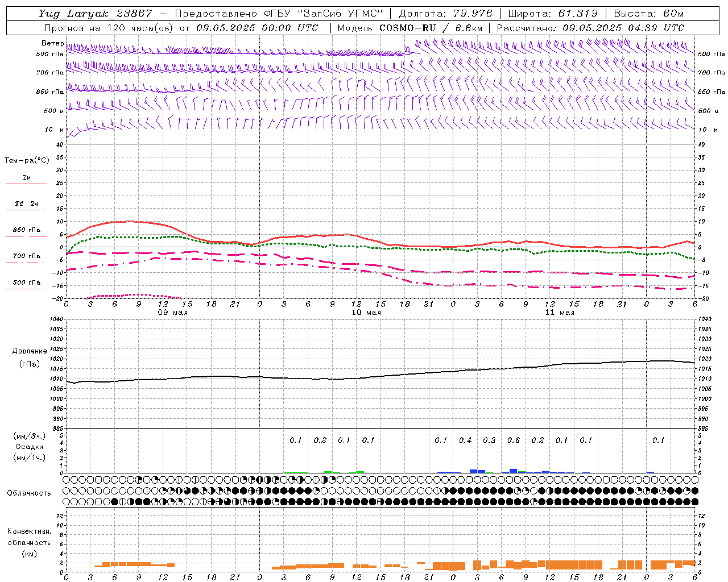Click the '0.4' precipitation amount value
The height and width of the screenshot is (582, 728).
[x=465, y=440]
